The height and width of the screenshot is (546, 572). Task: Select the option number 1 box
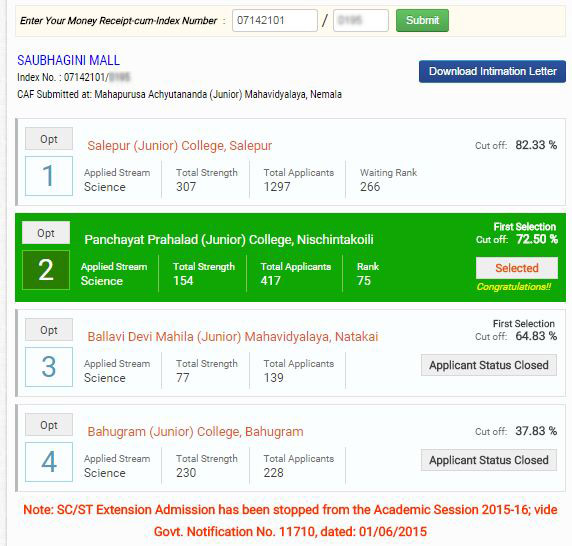[49, 176]
